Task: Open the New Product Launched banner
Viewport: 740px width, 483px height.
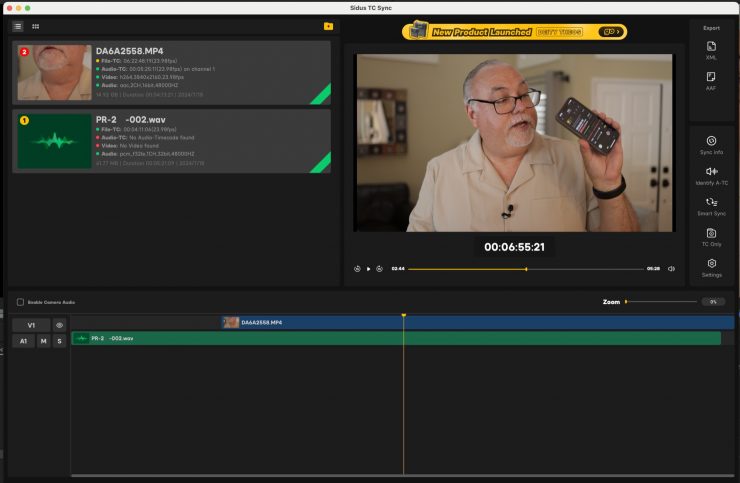Action: tap(516, 31)
